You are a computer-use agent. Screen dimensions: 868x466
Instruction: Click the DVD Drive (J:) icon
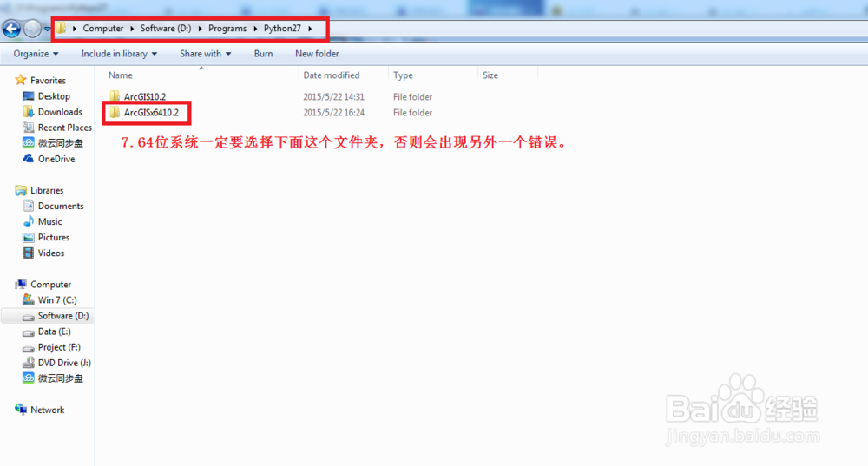coord(29,363)
